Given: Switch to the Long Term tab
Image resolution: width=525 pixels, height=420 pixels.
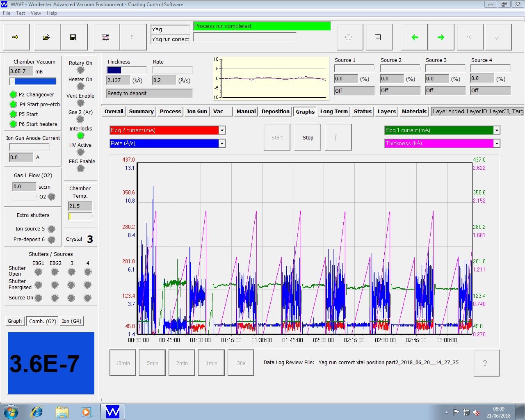Looking at the screenshot, I should click(334, 112).
